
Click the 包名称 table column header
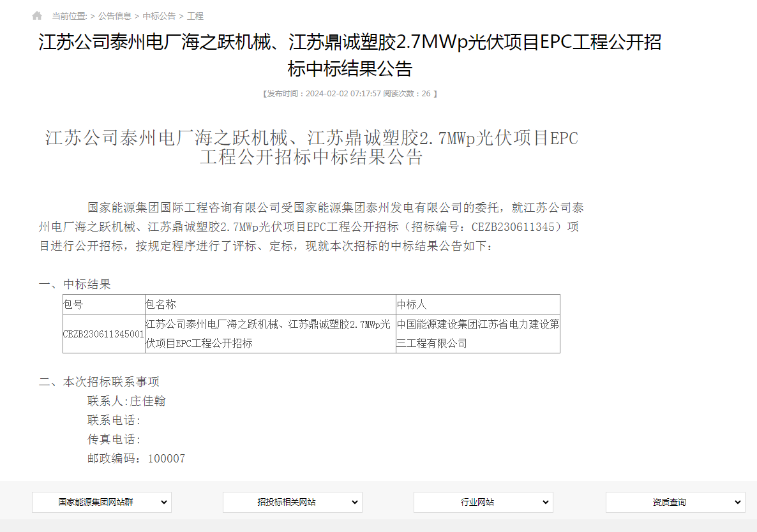(161, 304)
